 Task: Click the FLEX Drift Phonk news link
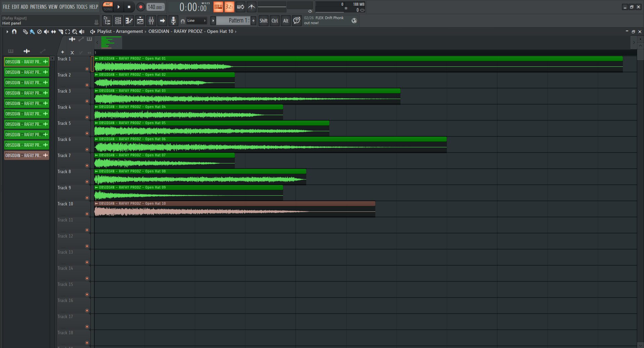coord(329,18)
